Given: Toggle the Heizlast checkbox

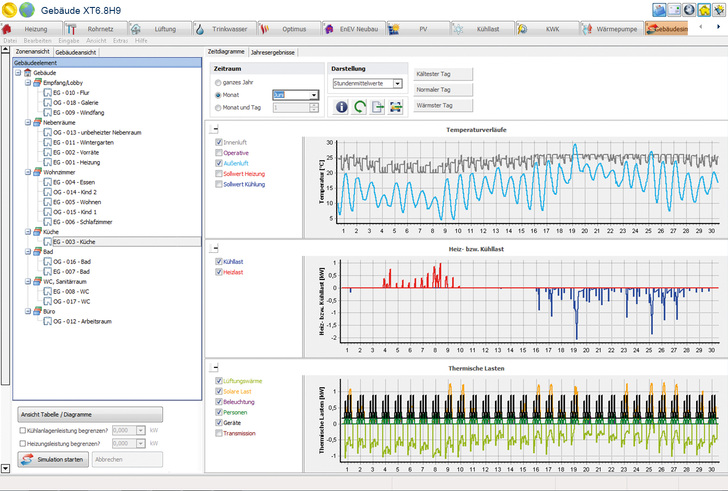Looking at the screenshot, I should (x=219, y=271).
